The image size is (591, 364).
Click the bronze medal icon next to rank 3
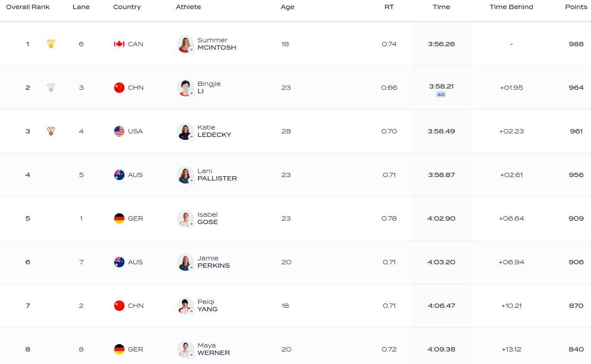pyautogui.click(x=51, y=131)
